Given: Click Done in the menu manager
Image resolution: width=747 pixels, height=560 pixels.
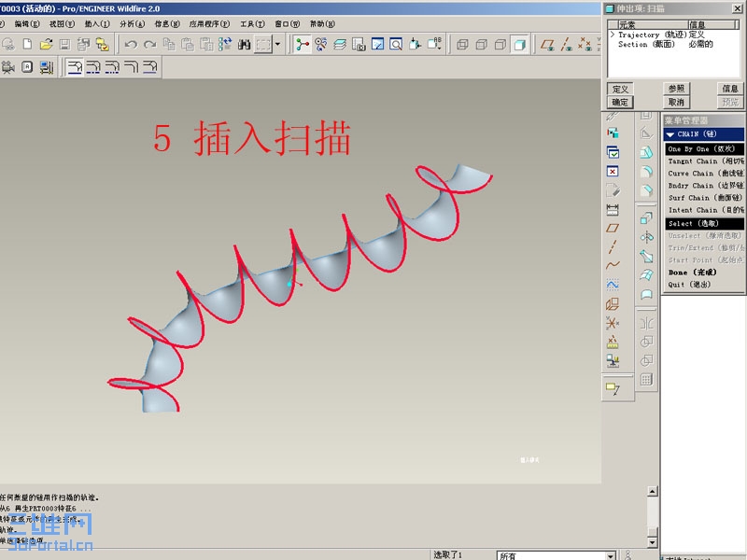Looking at the screenshot, I should [x=692, y=273].
